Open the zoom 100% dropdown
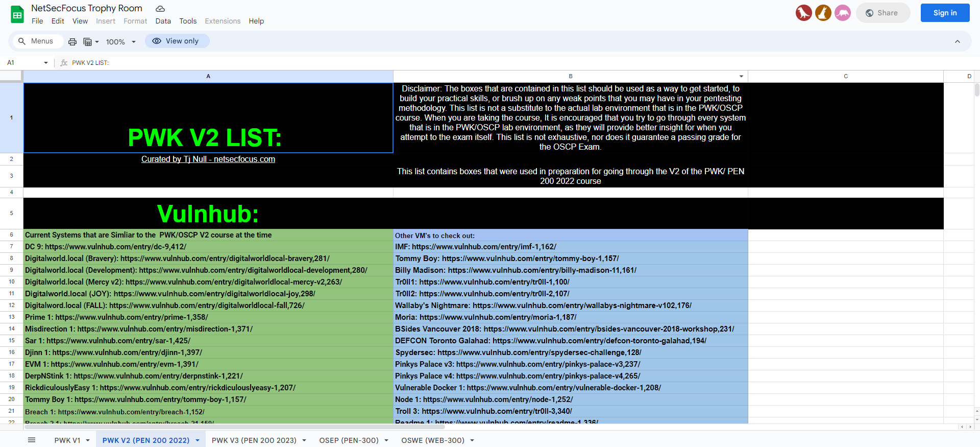Screen dimensions: 980x447 (121, 41)
